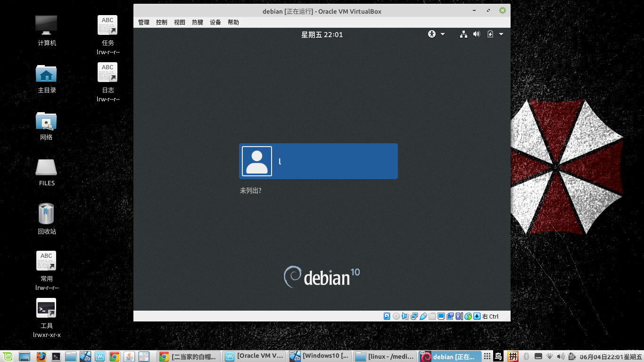Image resolution: width=644 pixels, height=362 pixels.
Task: Open the 设备 menu
Action: [x=215, y=22]
